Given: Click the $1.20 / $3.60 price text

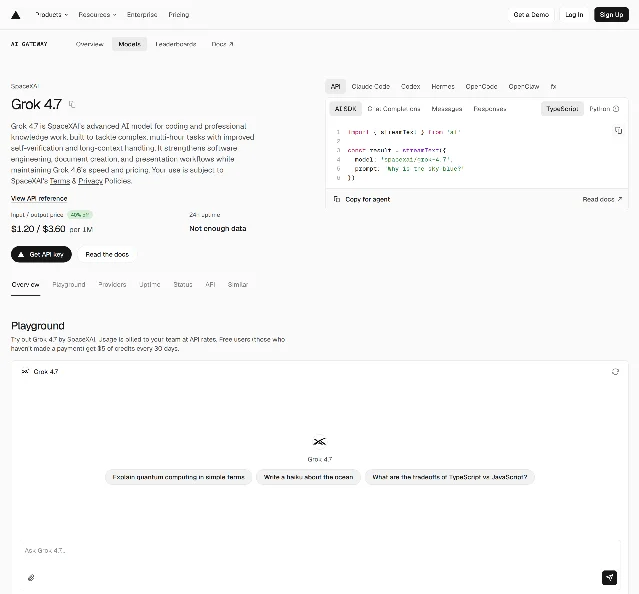Looking at the screenshot, I should coord(38,229).
